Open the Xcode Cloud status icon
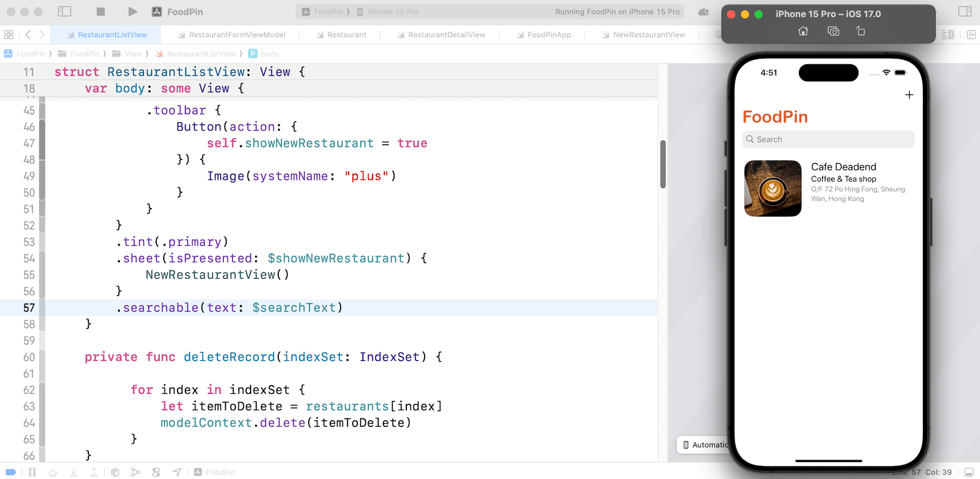Viewport: 980px width, 479px height. click(703, 12)
